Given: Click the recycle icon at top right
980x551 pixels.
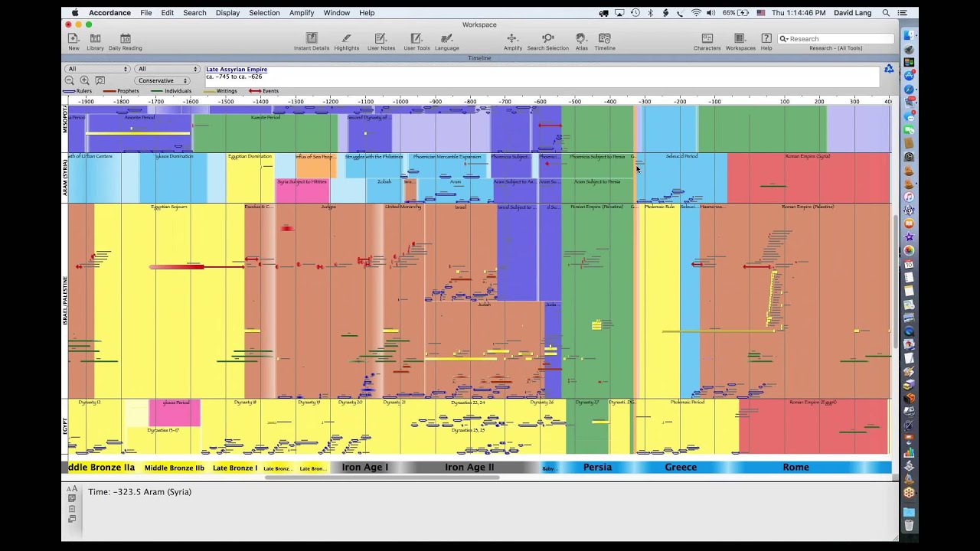Looking at the screenshot, I should coord(889,70).
